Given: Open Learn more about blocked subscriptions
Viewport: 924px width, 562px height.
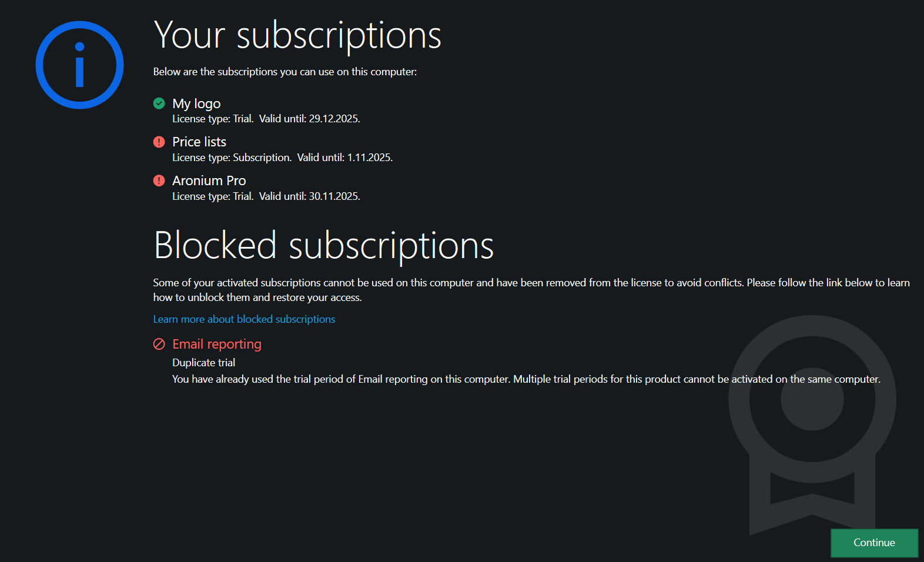Looking at the screenshot, I should click(x=243, y=319).
